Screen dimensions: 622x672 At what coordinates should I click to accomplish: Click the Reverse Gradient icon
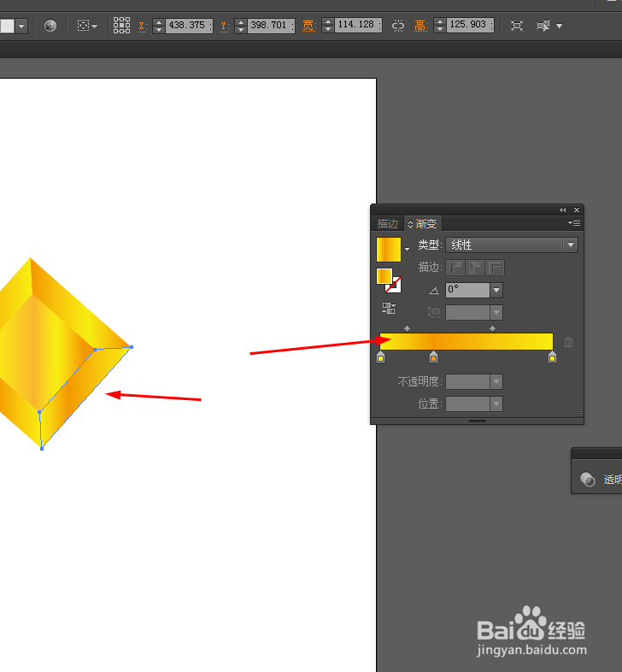pyautogui.click(x=389, y=308)
